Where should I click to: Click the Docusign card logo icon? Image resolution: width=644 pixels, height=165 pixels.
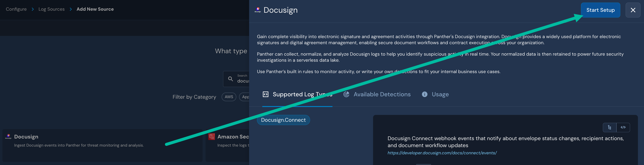(x=8, y=137)
